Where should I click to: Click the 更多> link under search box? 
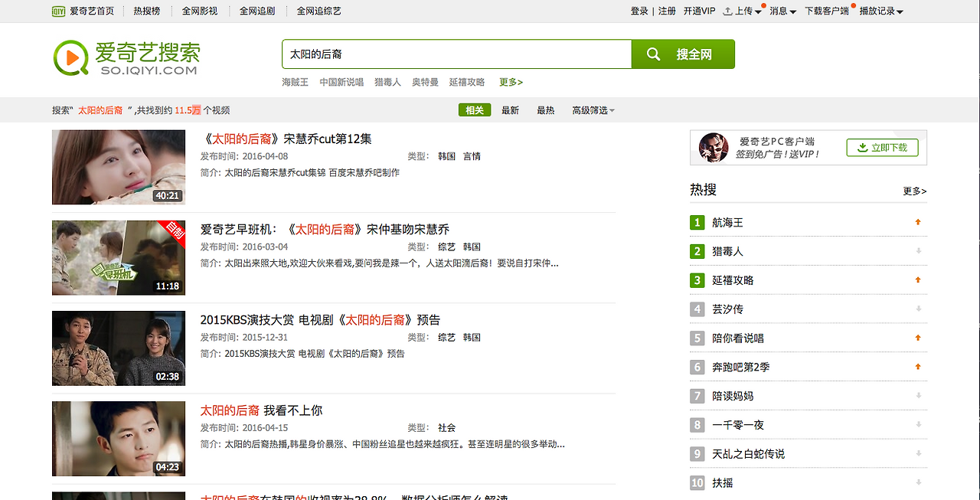pyautogui.click(x=511, y=82)
